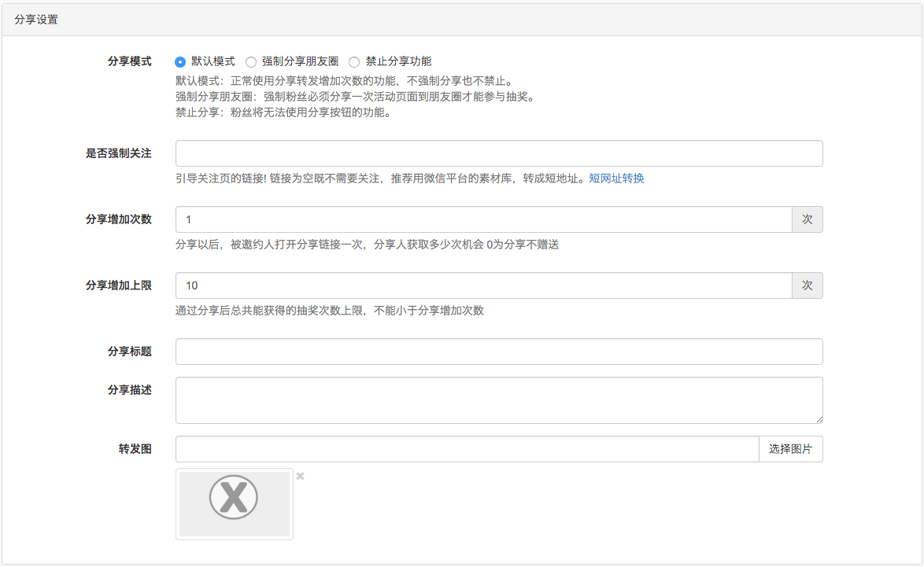
Task: Click the 次 addon beside 分享增加次数
Action: pos(808,219)
